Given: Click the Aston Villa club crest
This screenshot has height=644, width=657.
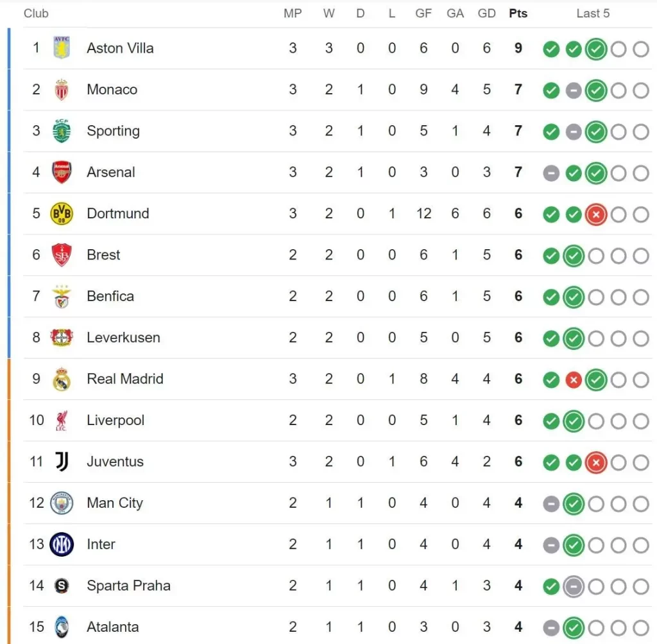Looking at the screenshot, I should point(62,48).
